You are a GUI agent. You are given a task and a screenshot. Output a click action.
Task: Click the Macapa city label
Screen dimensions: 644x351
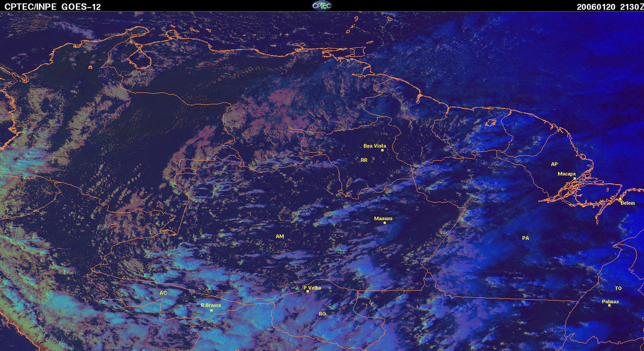(x=567, y=174)
